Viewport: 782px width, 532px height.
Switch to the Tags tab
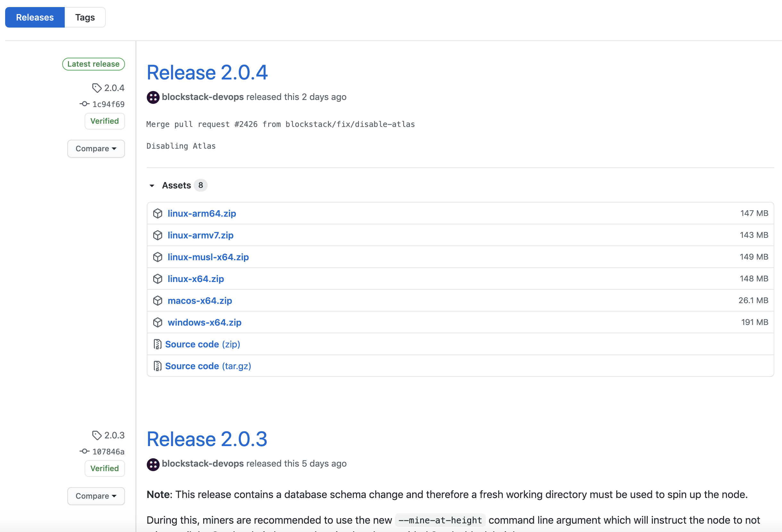click(x=85, y=17)
